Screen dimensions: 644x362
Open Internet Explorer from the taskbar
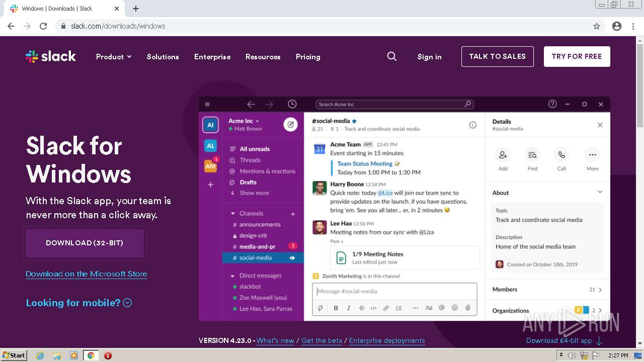[x=40, y=355]
